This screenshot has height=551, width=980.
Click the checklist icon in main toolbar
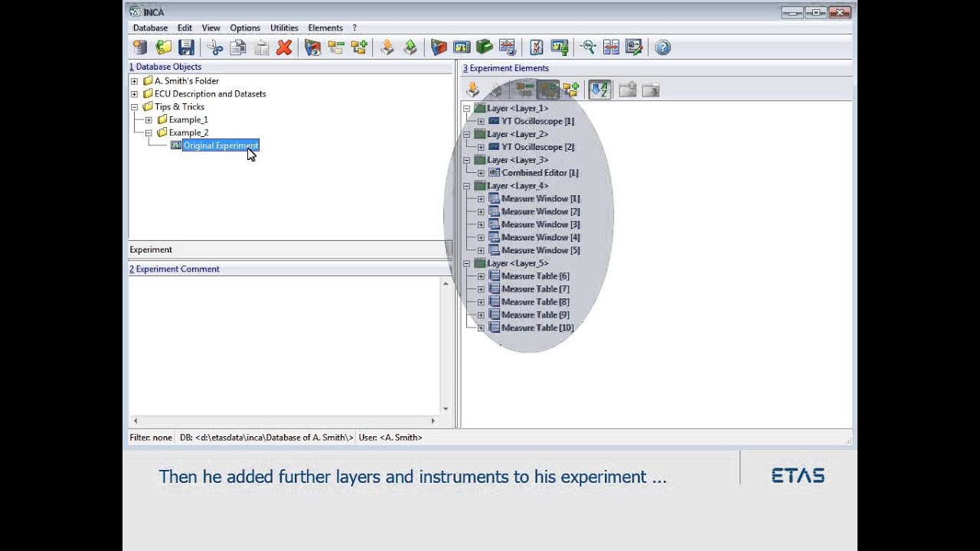pos(537,47)
